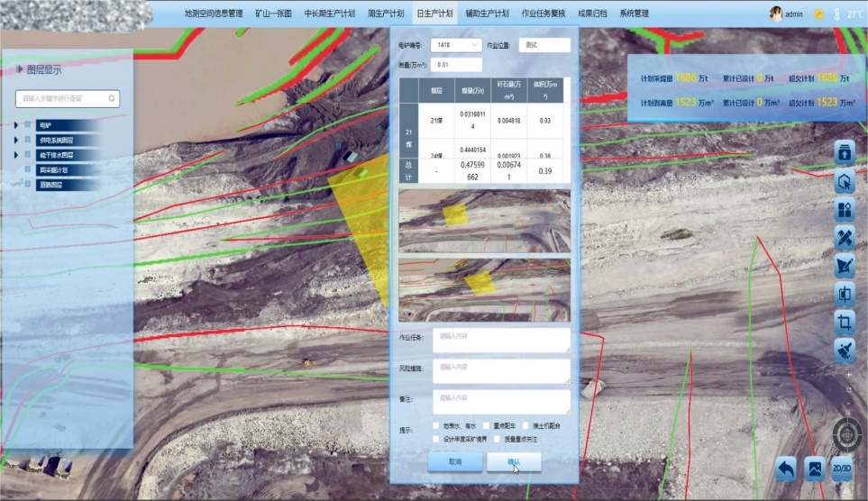The width and height of the screenshot is (868, 501).
Task: Toggle the 2D/3D view button
Action: click(x=842, y=469)
